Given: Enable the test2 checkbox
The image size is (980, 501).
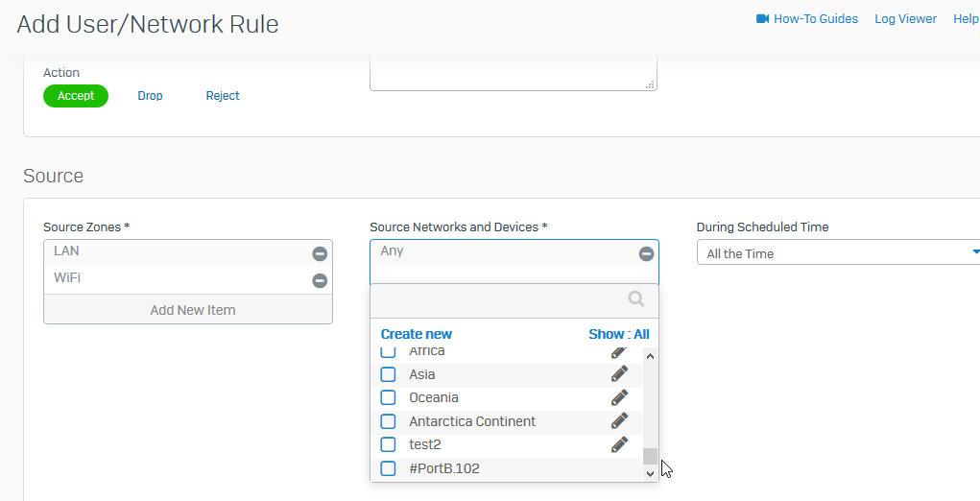Looking at the screenshot, I should point(388,444).
